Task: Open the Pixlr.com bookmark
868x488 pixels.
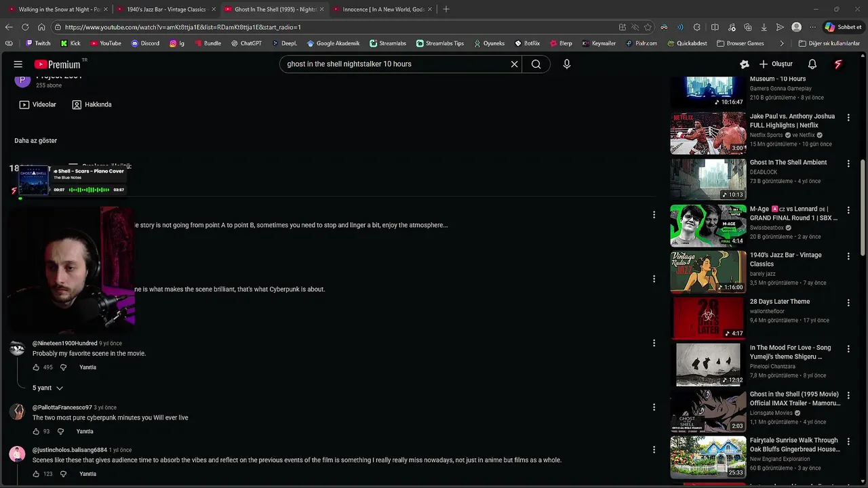Action: (x=642, y=43)
